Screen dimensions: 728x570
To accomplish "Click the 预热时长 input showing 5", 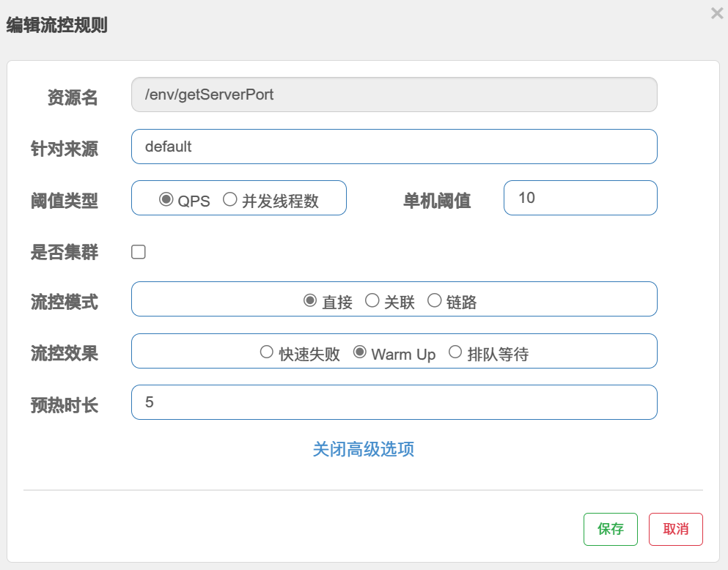I will pos(394,402).
